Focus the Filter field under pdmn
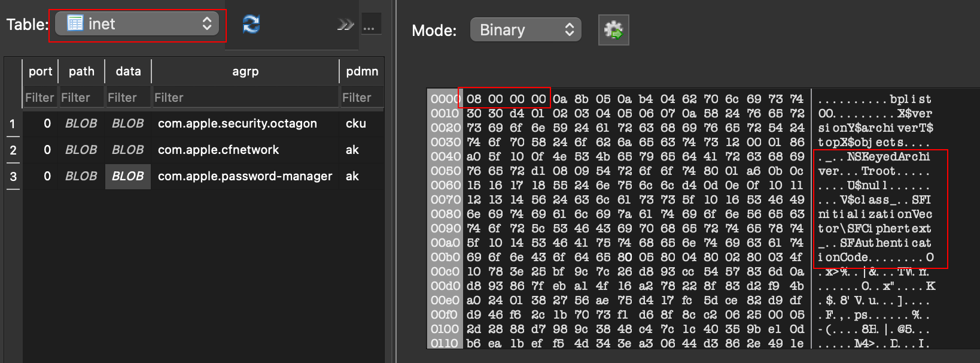Screen dimensions: 980x363 (x=361, y=98)
